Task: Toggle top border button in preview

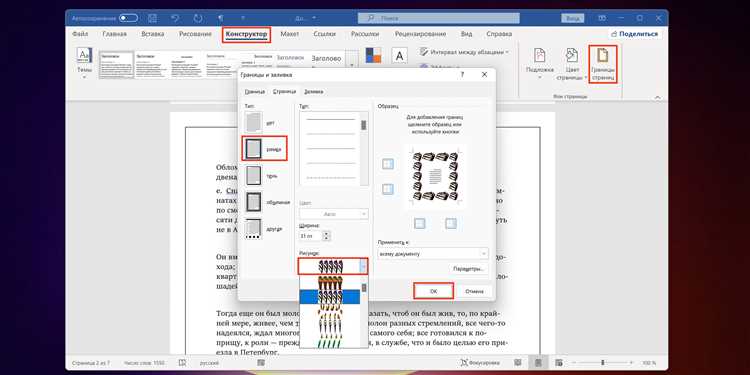Action: click(388, 164)
